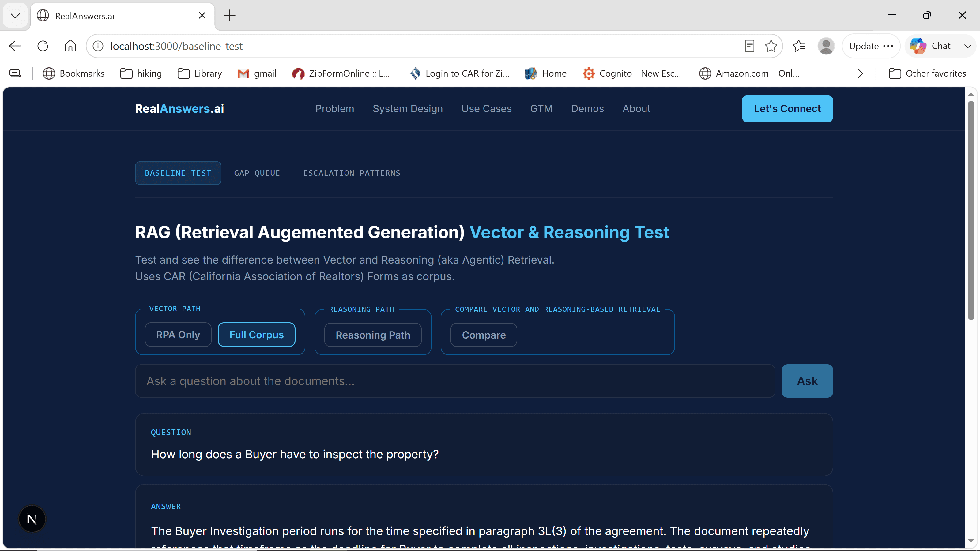Screen dimensions: 980x551
Task: Open the About nav link
Action: 636,109
